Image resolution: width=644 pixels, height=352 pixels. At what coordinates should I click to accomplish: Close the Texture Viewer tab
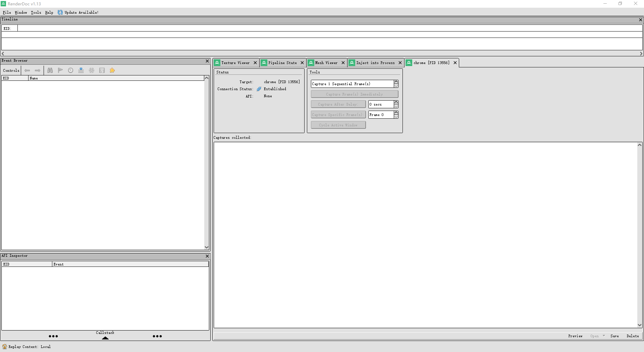point(255,63)
